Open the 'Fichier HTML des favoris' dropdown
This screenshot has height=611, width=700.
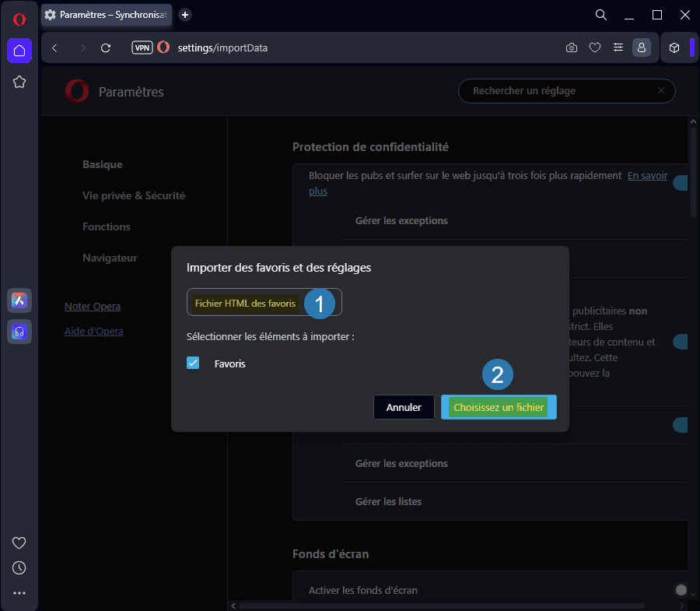pyautogui.click(x=250, y=303)
